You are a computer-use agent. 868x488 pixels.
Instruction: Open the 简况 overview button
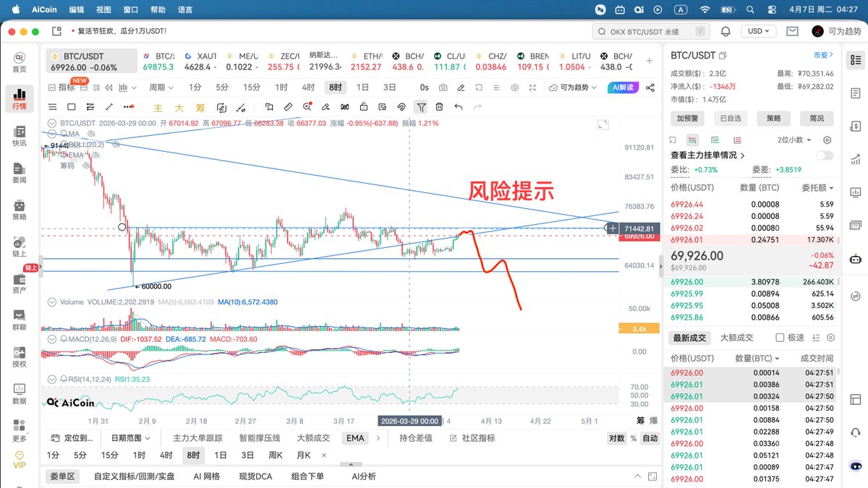tap(817, 119)
